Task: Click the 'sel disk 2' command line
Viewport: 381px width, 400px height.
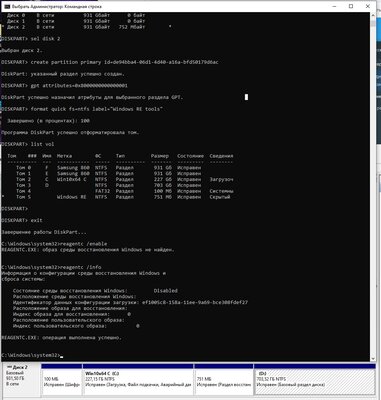Action: (x=31, y=39)
